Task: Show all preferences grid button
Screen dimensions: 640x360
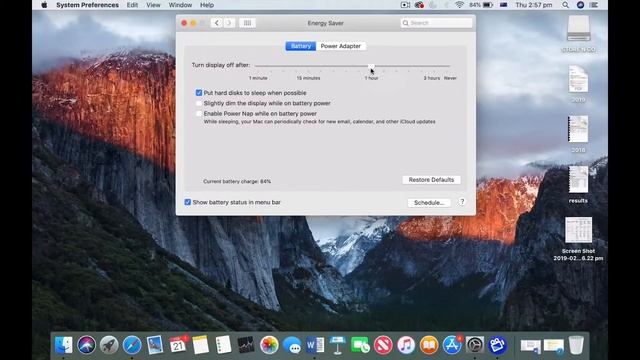Action: click(x=247, y=23)
